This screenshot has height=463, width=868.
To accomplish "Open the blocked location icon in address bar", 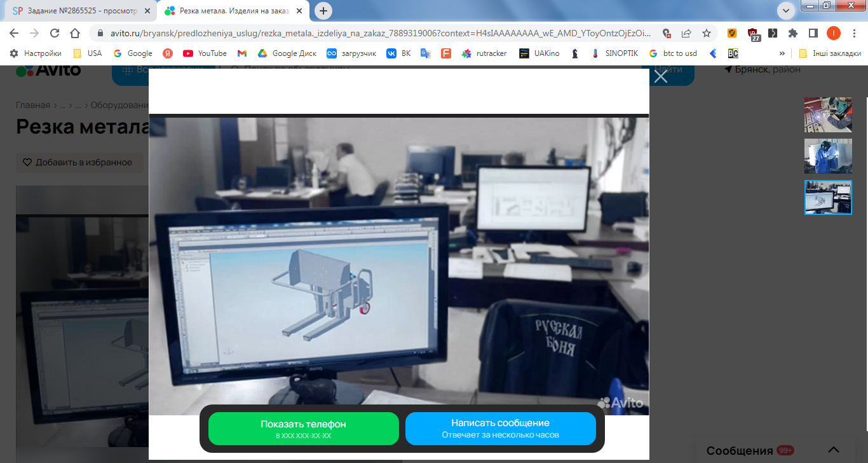I will point(666,33).
